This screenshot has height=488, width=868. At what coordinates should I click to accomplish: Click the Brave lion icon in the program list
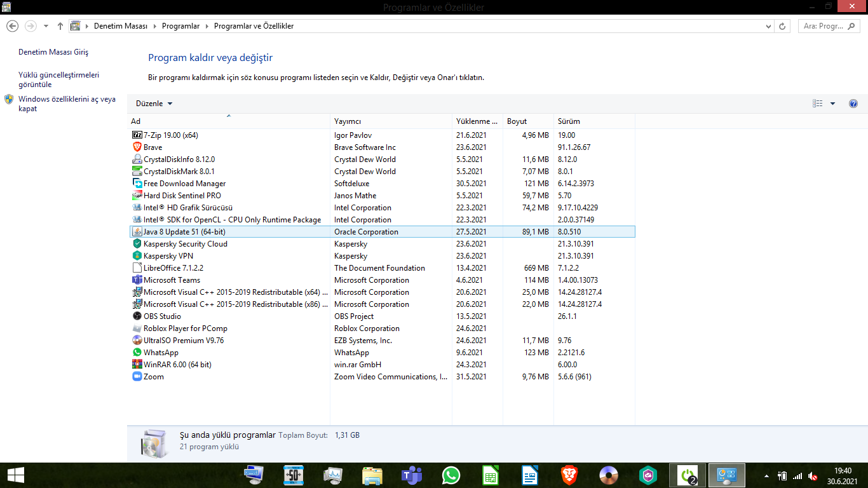(137, 147)
